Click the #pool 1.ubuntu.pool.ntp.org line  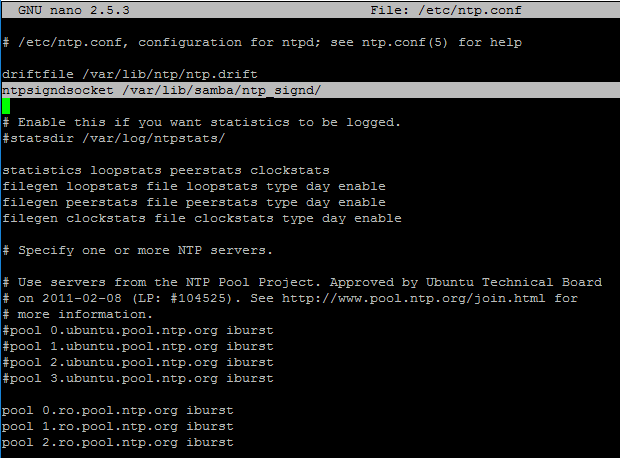tap(137, 346)
